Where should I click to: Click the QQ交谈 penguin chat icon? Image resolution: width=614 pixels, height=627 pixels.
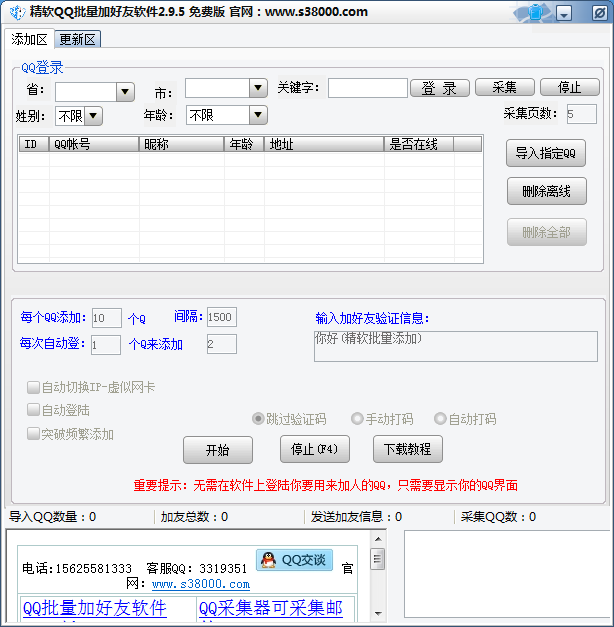pyautogui.click(x=294, y=560)
